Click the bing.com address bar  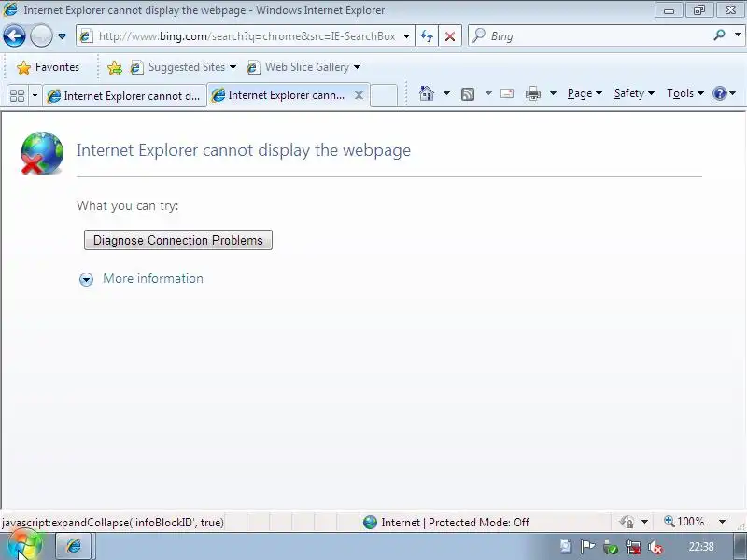tap(246, 36)
